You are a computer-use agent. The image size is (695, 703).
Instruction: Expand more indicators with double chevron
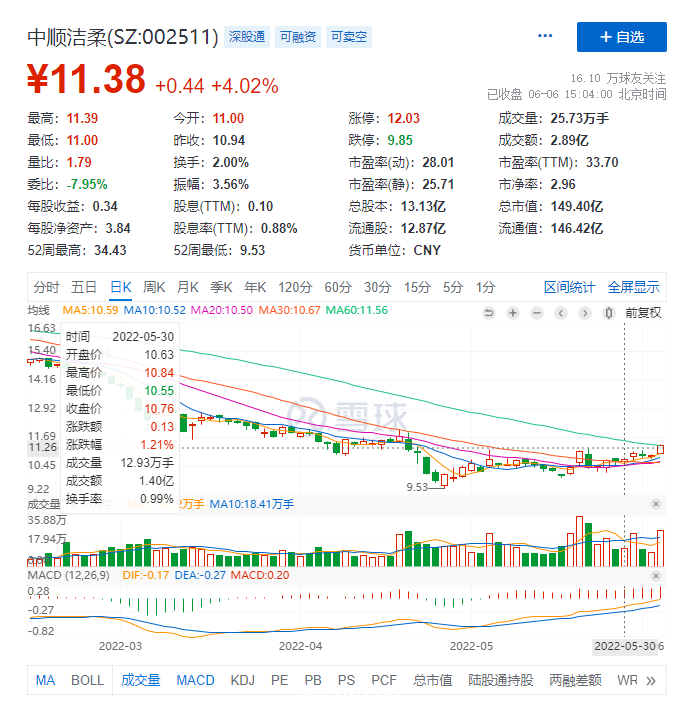tap(651, 681)
